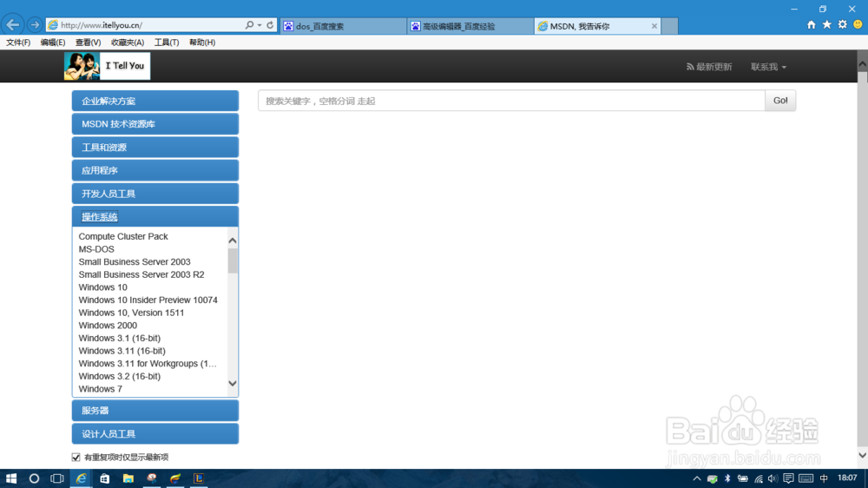Open a new blank tab
The image size is (868, 488).
pyautogui.click(x=670, y=26)
